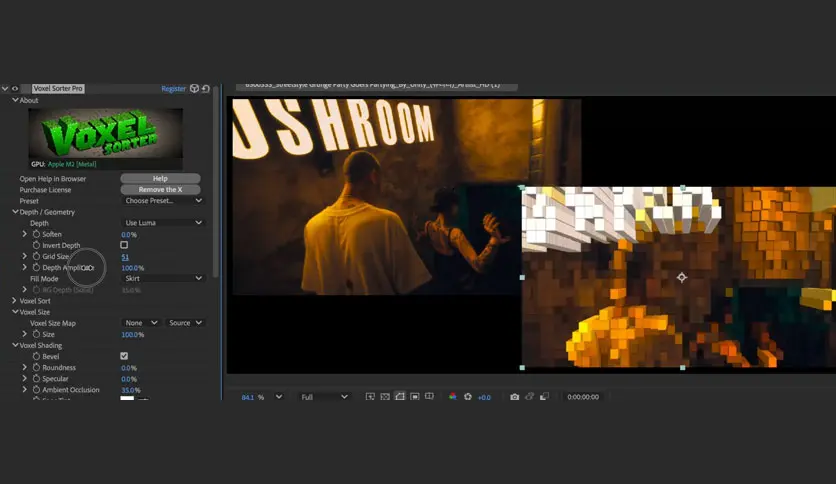Open Voxel Size Map None dropdown
The image size is (836, 484).
(141, 323)
